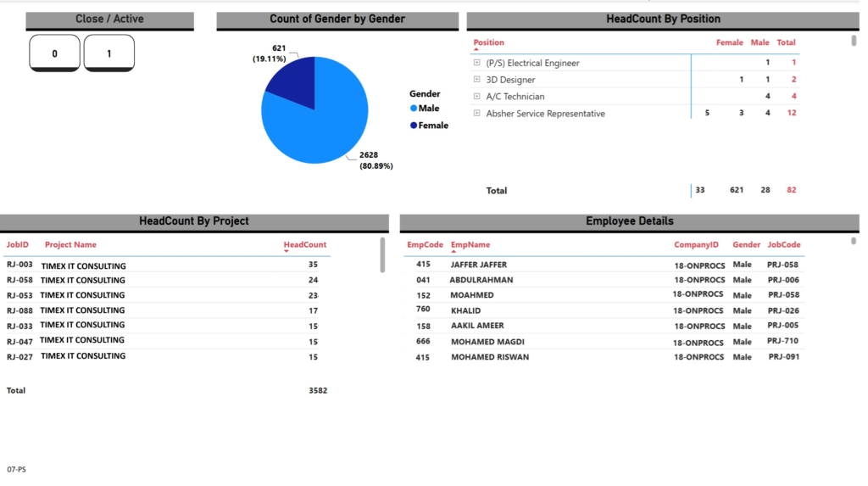Click the 2628 (80.89%) pie label
The width and height of the screenshot is (868, 486).
click(376, 160)
